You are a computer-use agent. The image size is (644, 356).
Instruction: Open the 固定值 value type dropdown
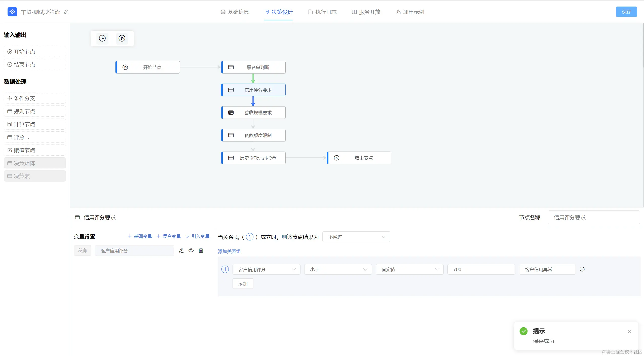tap(409, 269)
